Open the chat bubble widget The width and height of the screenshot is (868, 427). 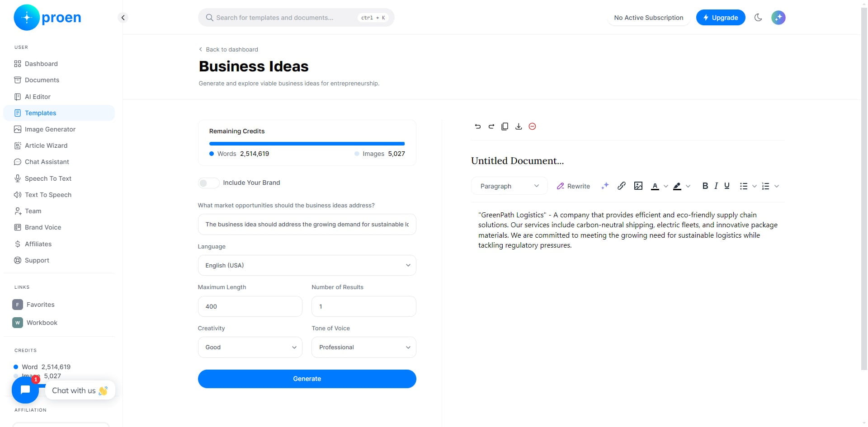pos(25,390)
